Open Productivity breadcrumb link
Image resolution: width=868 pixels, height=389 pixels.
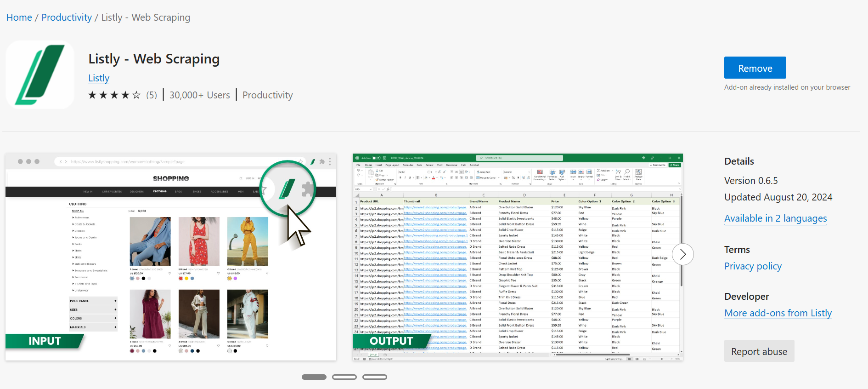click(67, 17)
